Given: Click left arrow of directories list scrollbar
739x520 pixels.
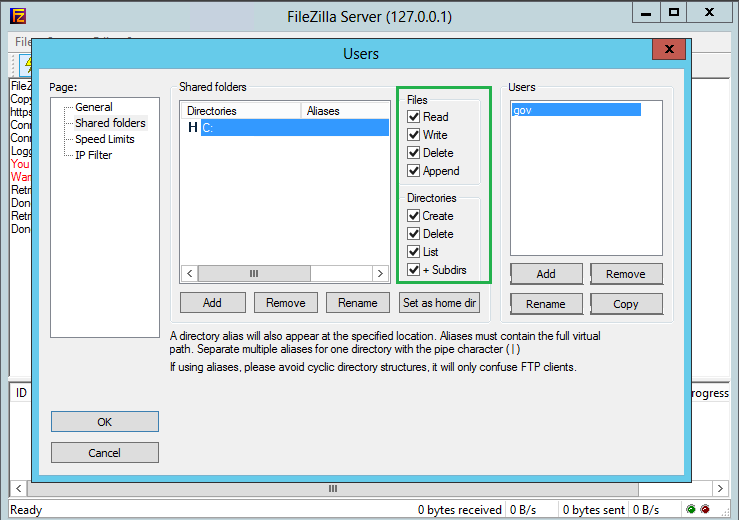Looking at the screenshot, I should point(190,273).
